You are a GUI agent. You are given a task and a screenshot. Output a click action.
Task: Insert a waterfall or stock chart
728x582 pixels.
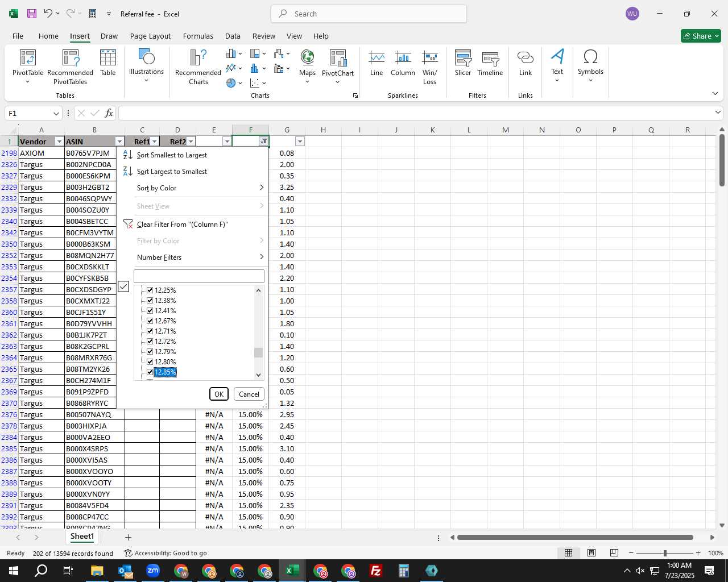(x=282, y=53)
